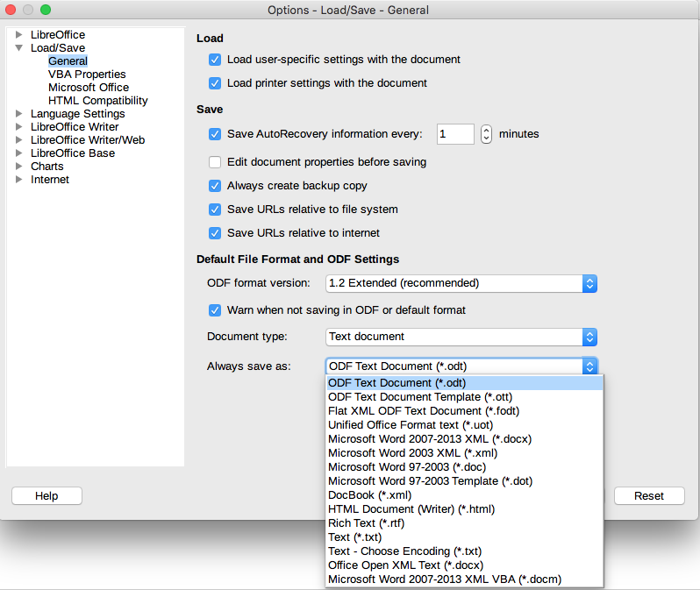
Task: Expand the Internet tree node
Action: [19, 180]
